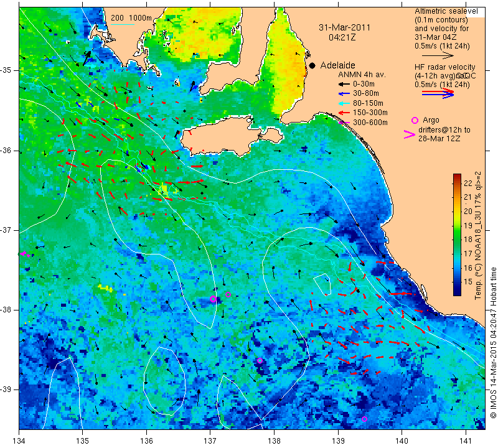Click the Argo float circle near 139.4 longitude
This screenshot has height=448, width=498.
364,419
